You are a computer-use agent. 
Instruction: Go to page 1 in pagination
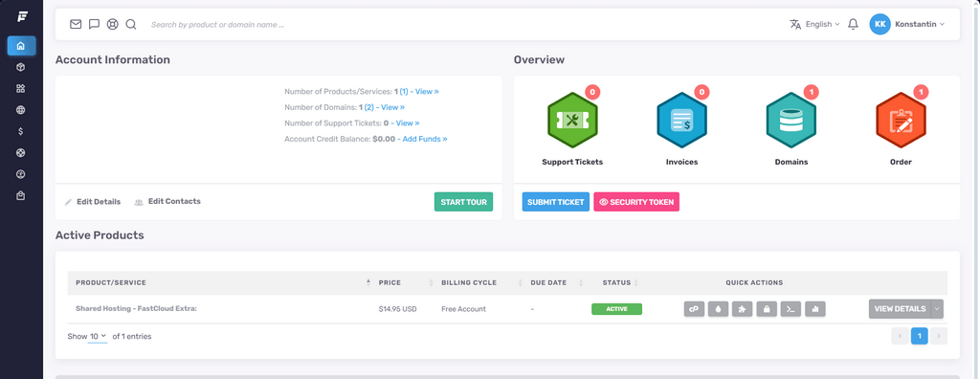click(x=919, y=337)
